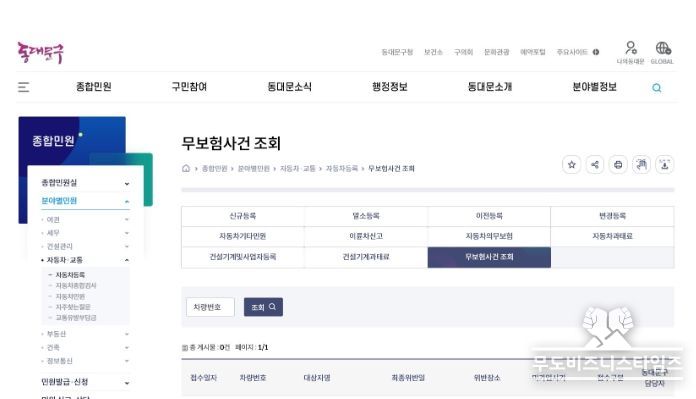Click 자동차등록 in the breadcrumb
The image size is (696, 399).
coord(342,169)
